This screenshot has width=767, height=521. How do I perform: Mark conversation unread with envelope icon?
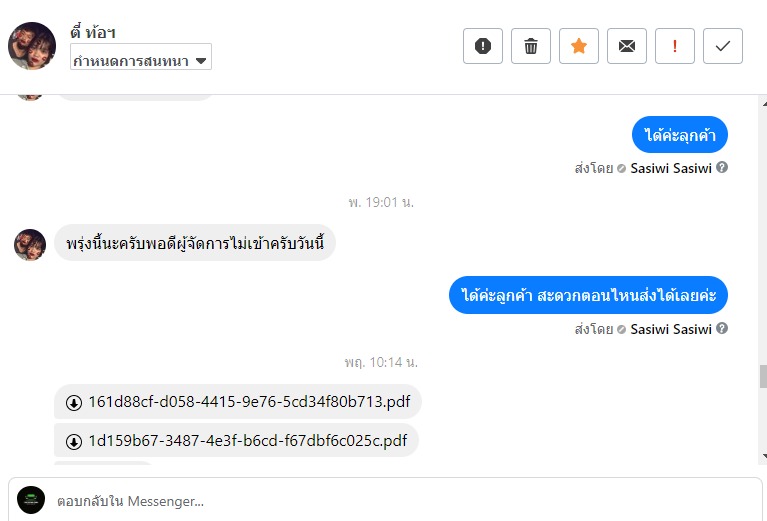[x=627, y=46]
